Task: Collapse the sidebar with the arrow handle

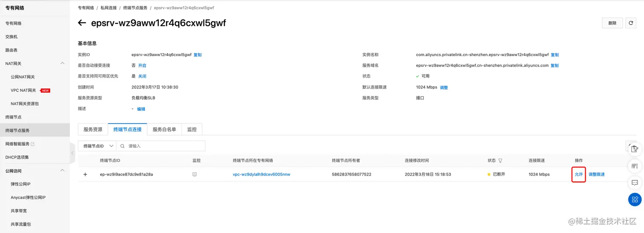Action: click(x=72, y=153)
